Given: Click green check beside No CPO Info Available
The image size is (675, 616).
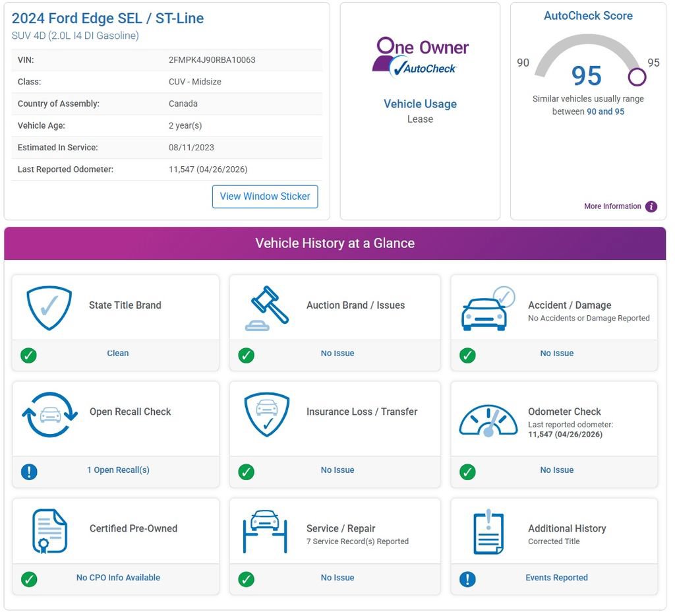Looking at the screenshot, I should pyautogui.click(x=29, y=579).
